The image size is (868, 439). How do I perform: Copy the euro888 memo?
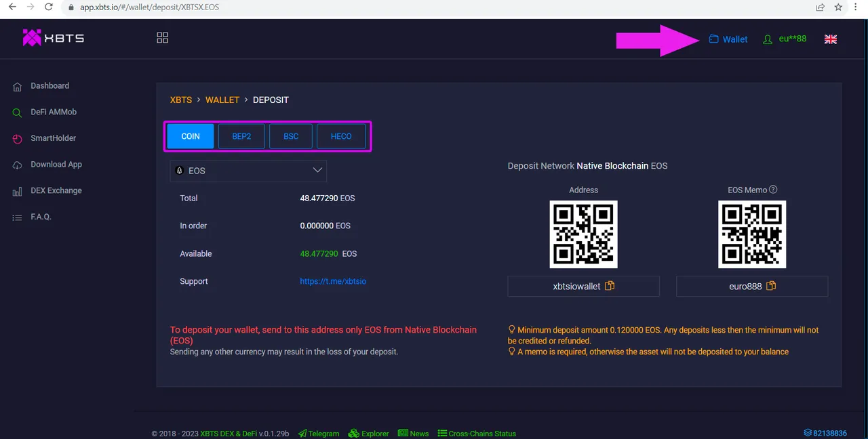pyautogui.click(x=770, y=286)
